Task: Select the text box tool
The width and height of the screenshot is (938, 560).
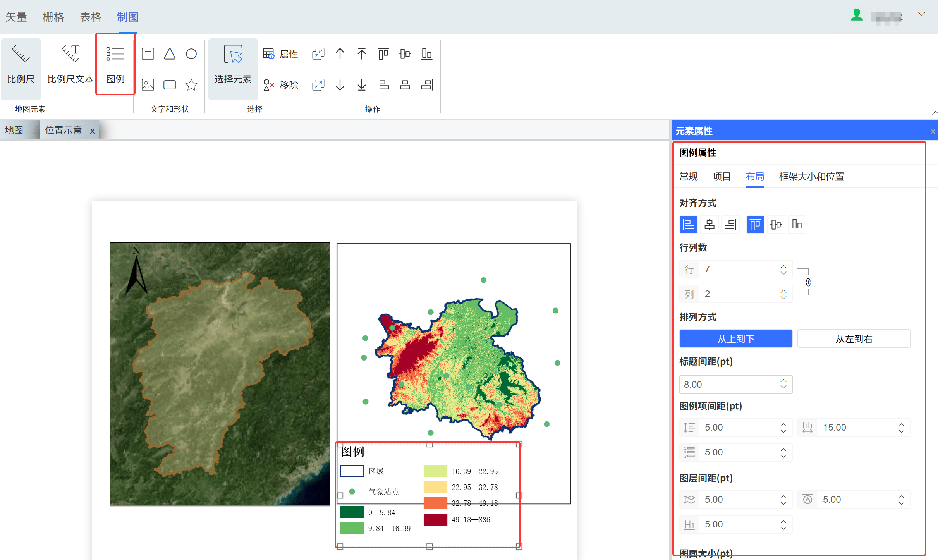Action: pos(148,54)
